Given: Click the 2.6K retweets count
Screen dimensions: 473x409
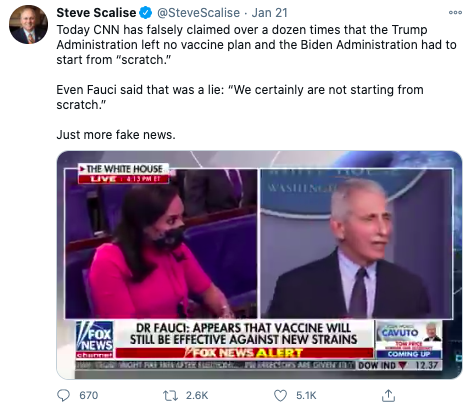Looking at the screenshot, I should [x=197, y=395].
